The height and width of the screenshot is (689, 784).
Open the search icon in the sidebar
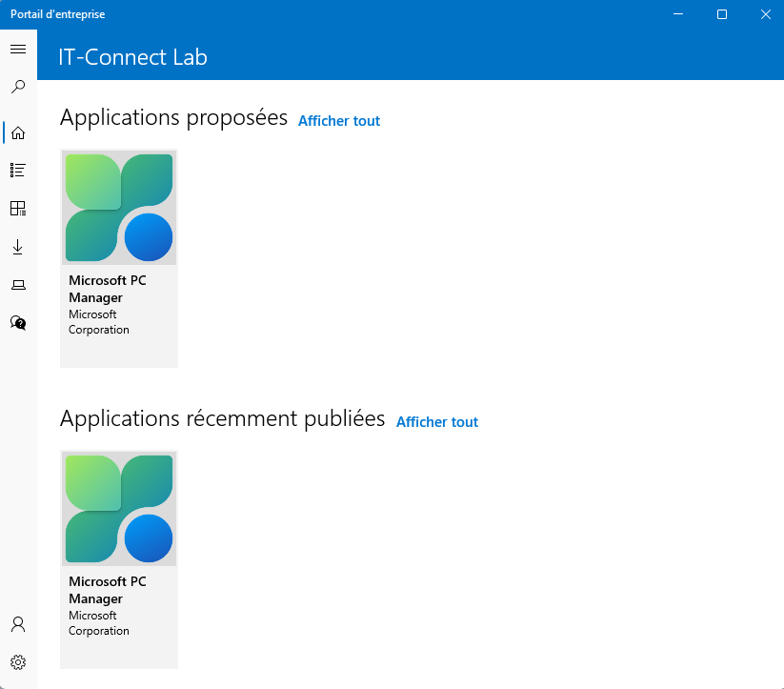click(18, 87)
